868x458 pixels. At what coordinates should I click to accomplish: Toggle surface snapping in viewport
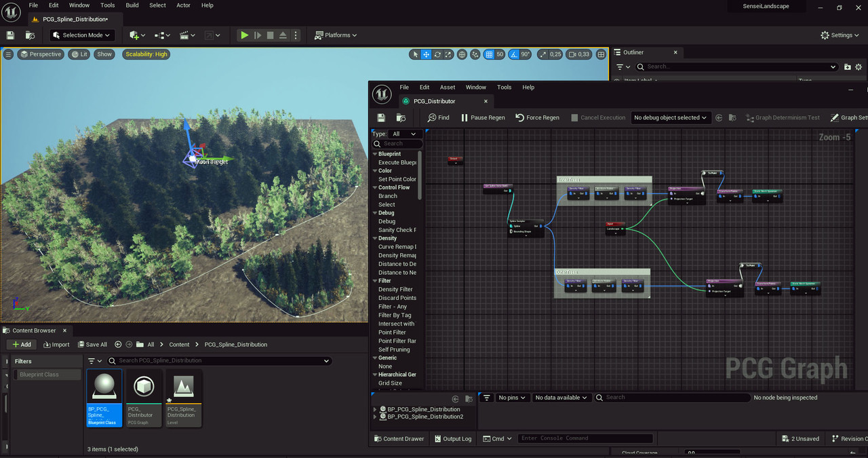click(476, 54)
